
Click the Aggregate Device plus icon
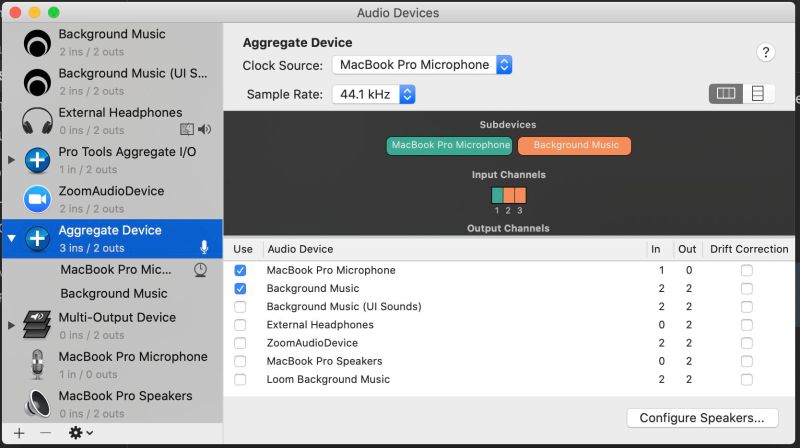tap(37, 238)
